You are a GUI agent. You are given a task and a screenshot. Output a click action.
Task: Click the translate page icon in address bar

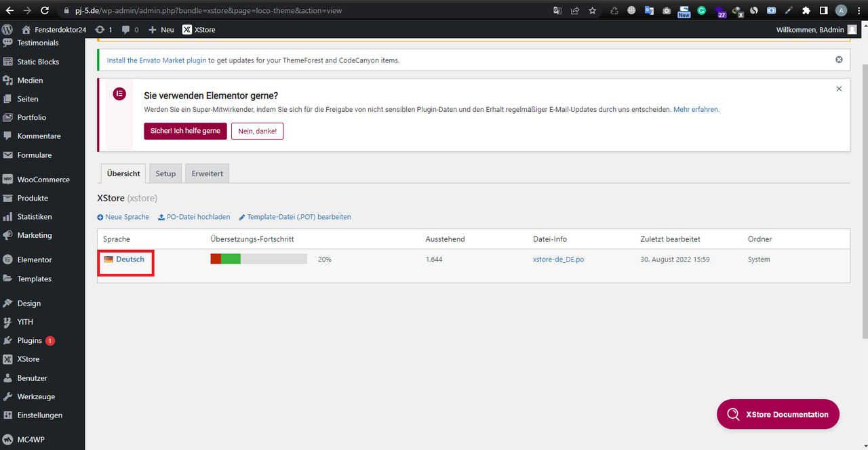pyautogui.click(x=557, y=10)
